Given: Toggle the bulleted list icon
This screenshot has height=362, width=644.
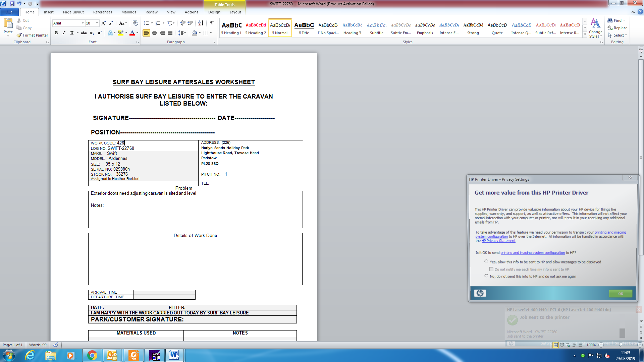Looking at the screenshot, I should pyautogui.click(x=146, y=23).
